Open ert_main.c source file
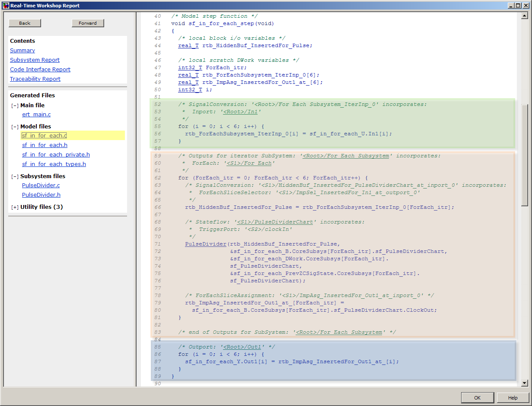 pos(36,115)
